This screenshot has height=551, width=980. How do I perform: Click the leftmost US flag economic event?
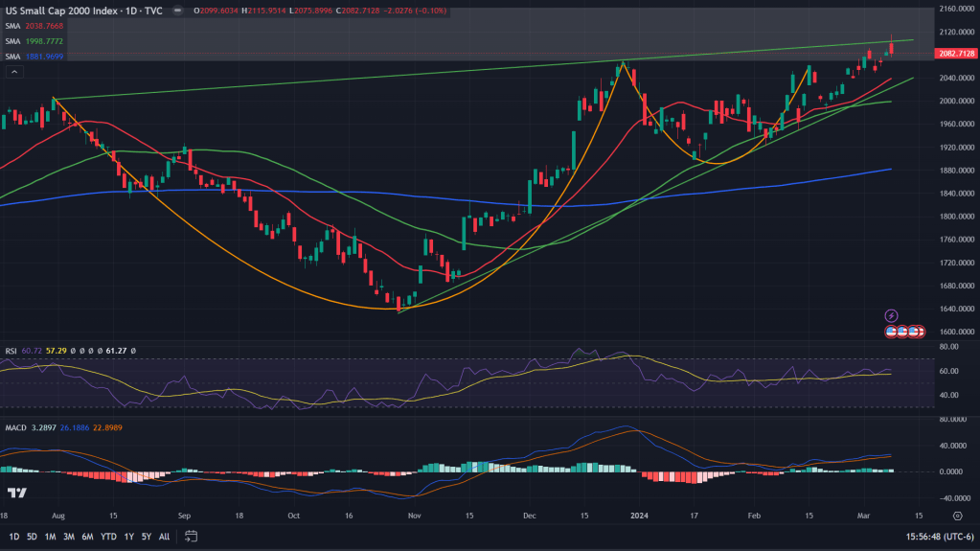point(892,331)
